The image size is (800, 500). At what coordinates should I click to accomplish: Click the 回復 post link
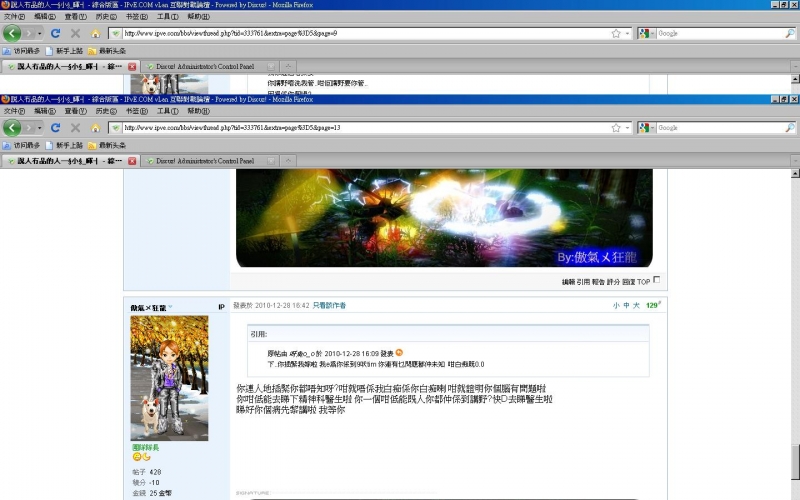(629, 282)
